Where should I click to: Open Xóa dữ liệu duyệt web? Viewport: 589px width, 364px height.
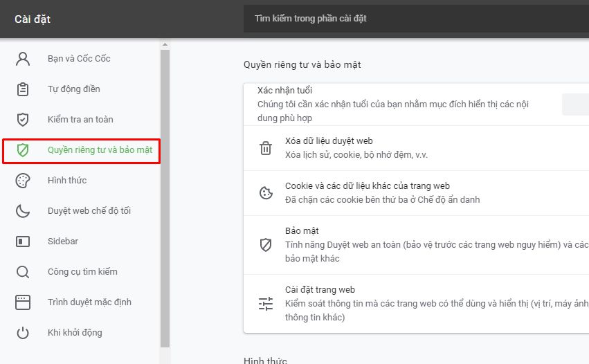pos(416,148)
